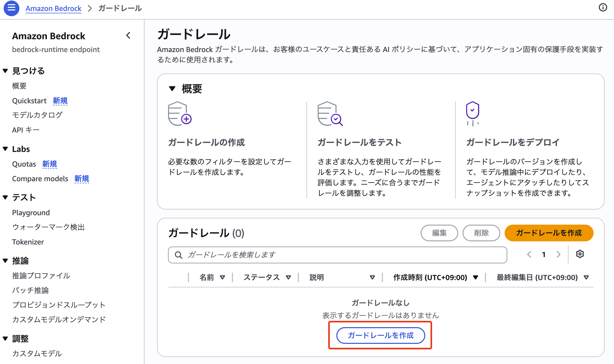Collapse the 推論 section
This screenshot has height=364, width=614.
[x=5, y=261]
